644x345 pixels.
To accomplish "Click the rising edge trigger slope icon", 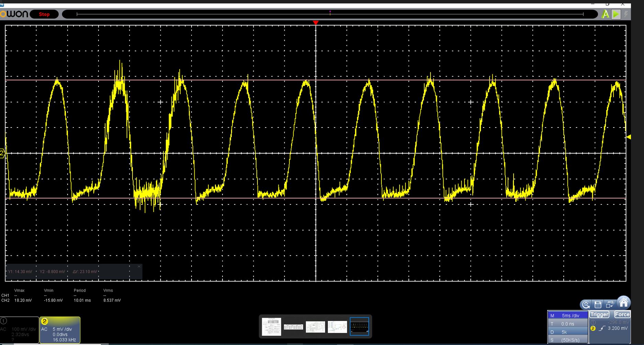I will [602, 329].
